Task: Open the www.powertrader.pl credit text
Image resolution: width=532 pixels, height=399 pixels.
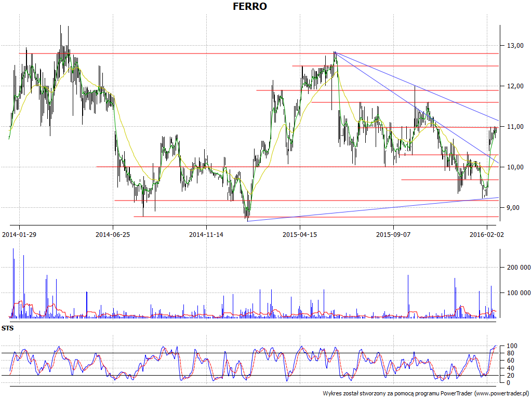Action: pyautogui.click(x=501, y=393)
